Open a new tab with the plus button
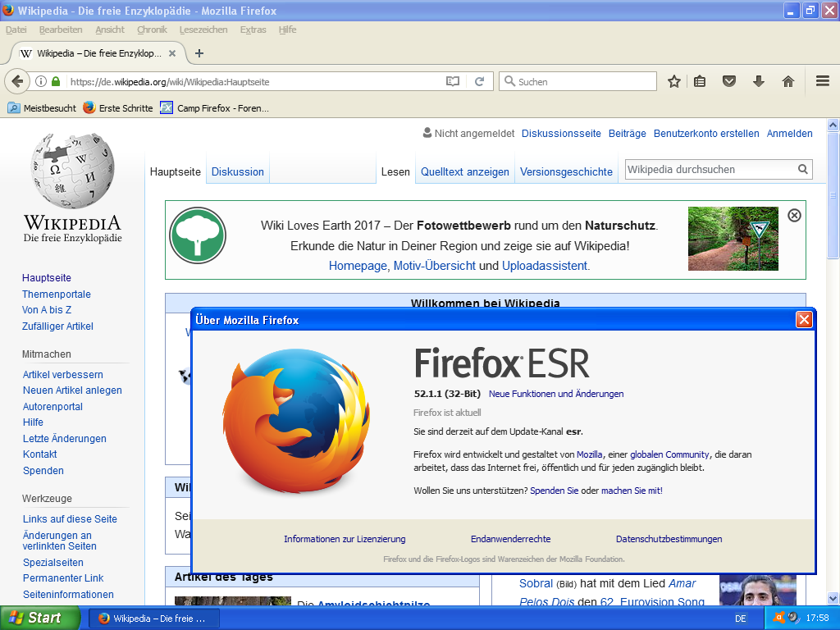840x630 pixels. (199, 53)
